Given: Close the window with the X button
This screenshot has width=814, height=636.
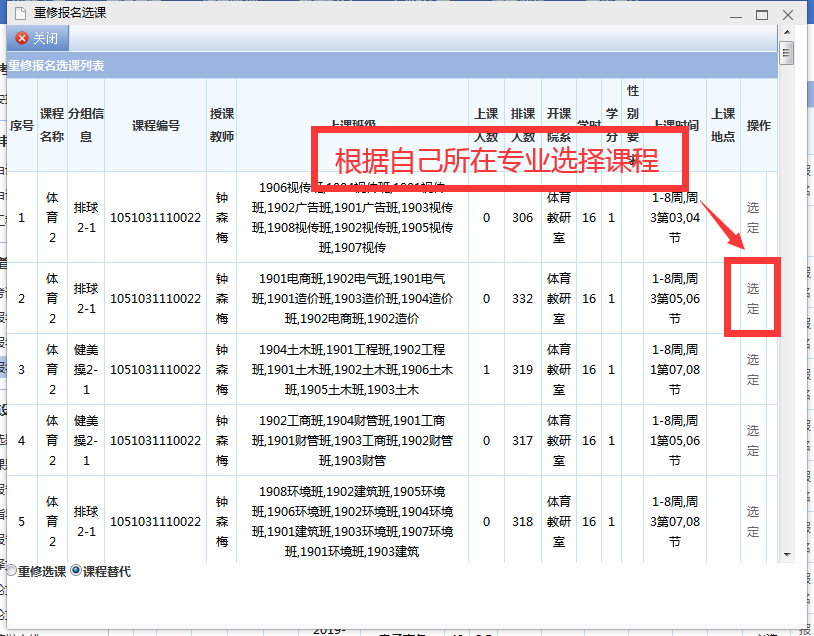Looking at the screenshot, I should (788, 14).
